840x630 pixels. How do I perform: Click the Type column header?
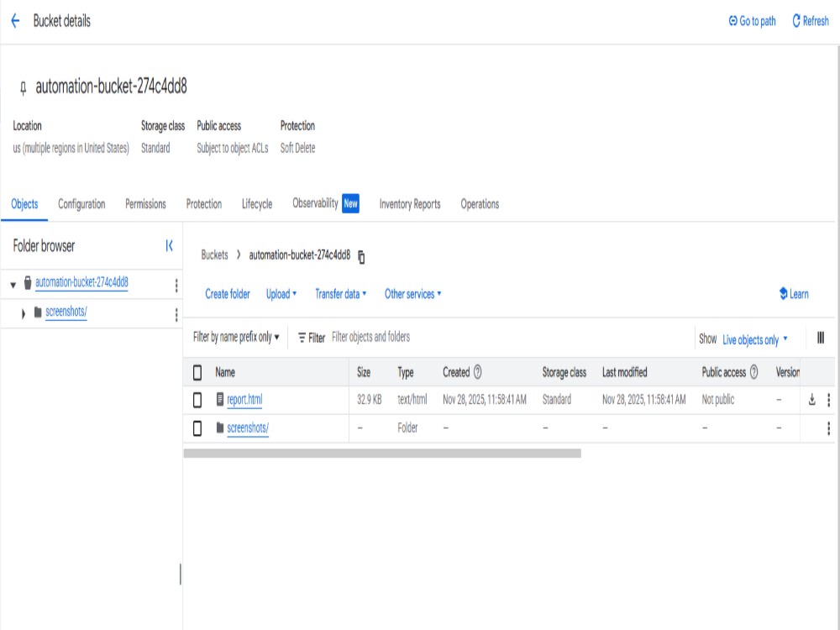(406, 372)
